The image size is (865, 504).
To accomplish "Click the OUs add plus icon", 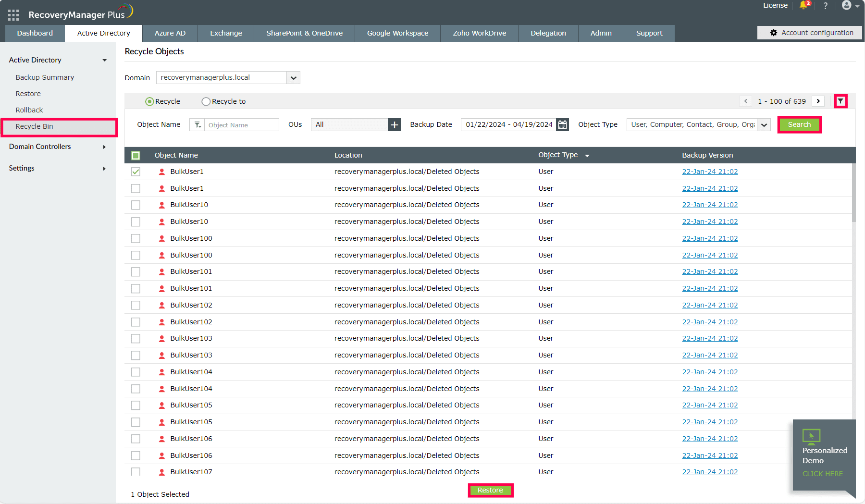I will [395, 125].
